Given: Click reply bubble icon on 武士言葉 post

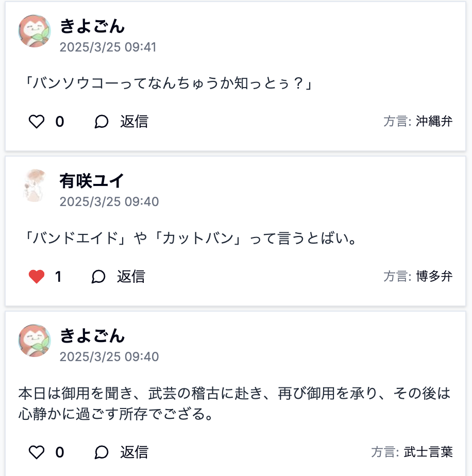Looking at the screenshot, I should point(102,453).
